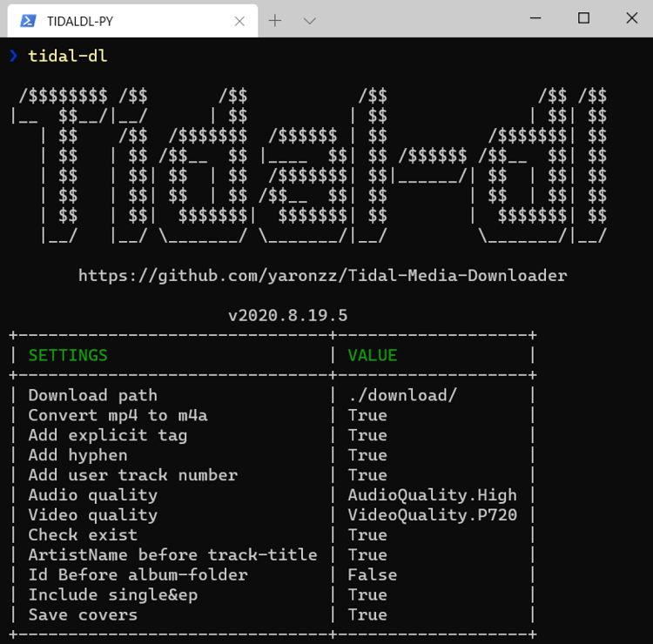653x644 pixels.
Task: Click True value for Add user track number
Action: [367, 475]
